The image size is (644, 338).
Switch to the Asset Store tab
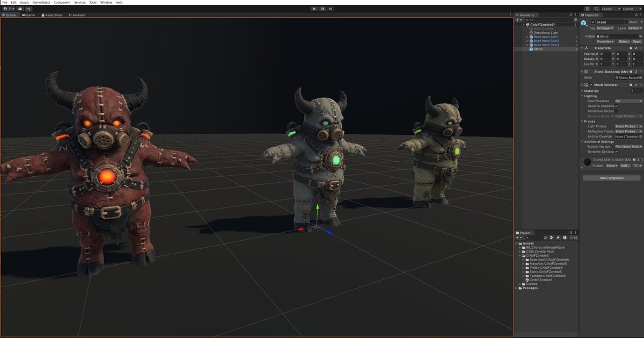tap(52, 15)
